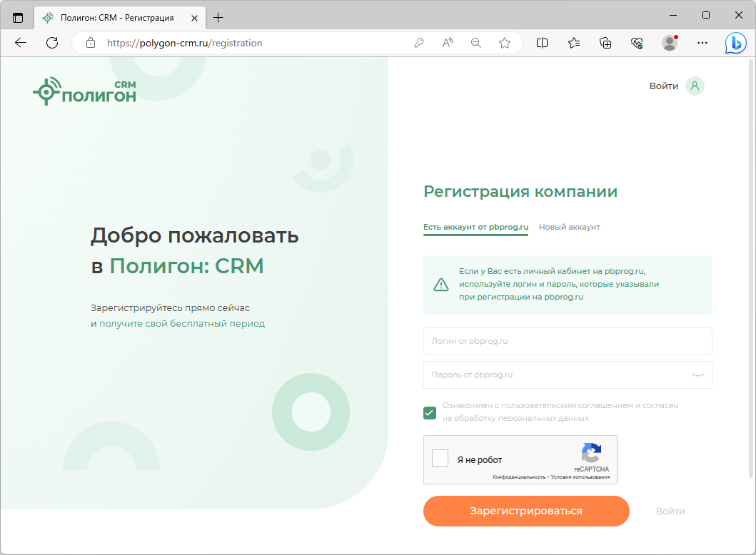The height and width of the screenshot is (555, 756).
Task: Uncheck the user agreement consent checkbox
Action: pyautogui.click(x=430, y=413)
